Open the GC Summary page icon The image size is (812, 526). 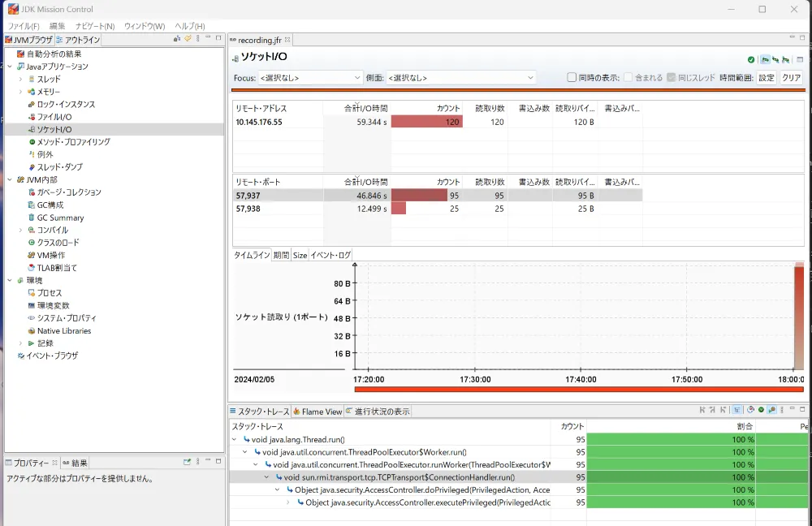coord(32,218)
